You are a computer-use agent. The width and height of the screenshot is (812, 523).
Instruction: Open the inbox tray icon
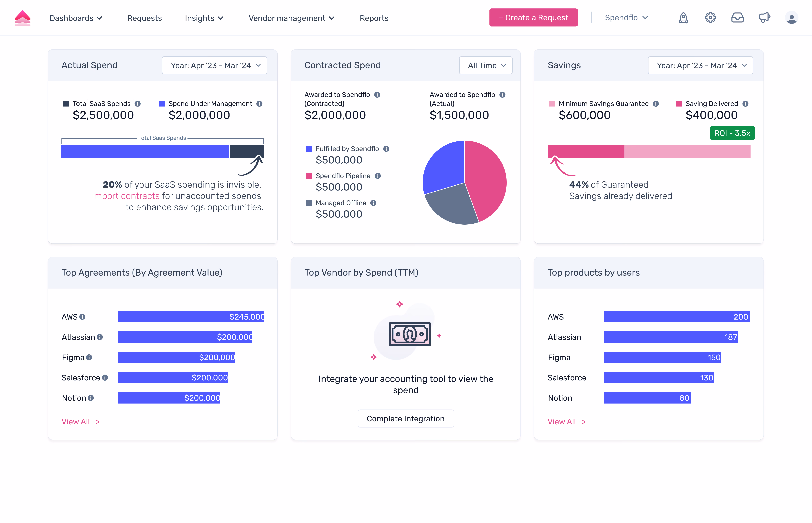(x=737, y=18)
